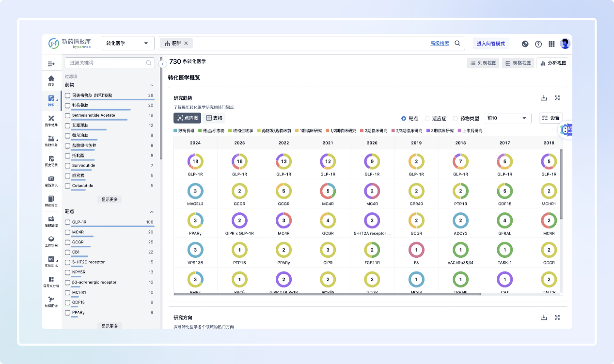The height and width of the screenshot is (364, 614).
Task: Open the 前10 dropdown
Action: [507, 118]
